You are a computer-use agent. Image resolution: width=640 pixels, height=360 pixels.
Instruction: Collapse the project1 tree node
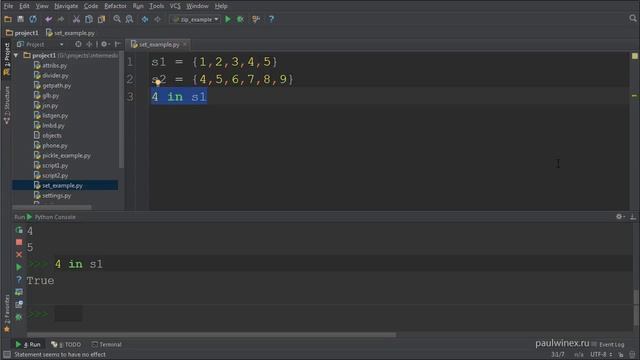pos(16,55)
